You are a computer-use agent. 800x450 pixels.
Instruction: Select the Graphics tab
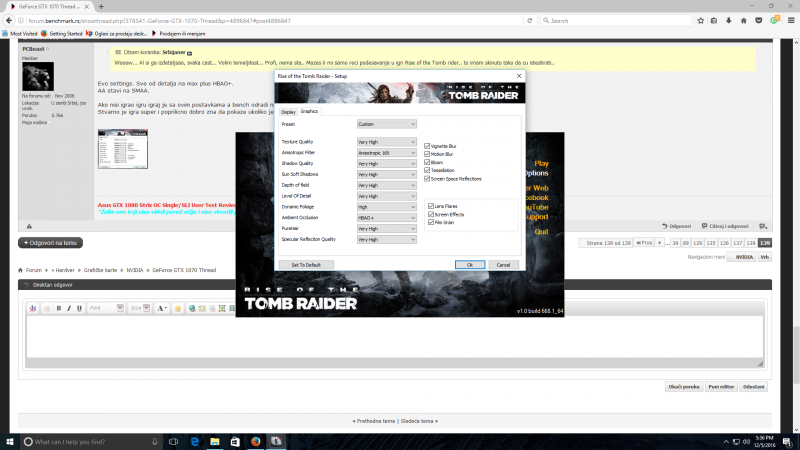tap(309, 111)
